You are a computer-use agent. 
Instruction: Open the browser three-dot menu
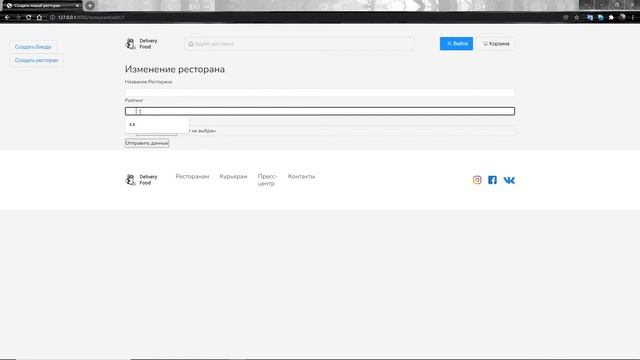[x=633, y=18]
